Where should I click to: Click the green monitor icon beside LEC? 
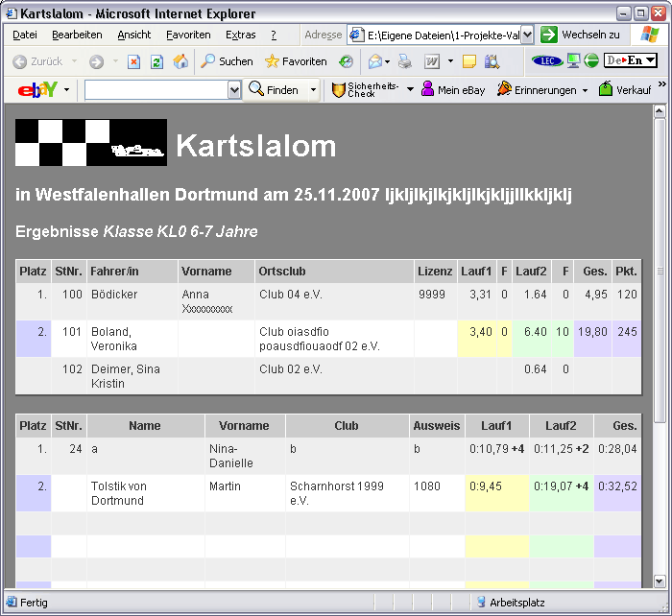[x=573, y=60]
